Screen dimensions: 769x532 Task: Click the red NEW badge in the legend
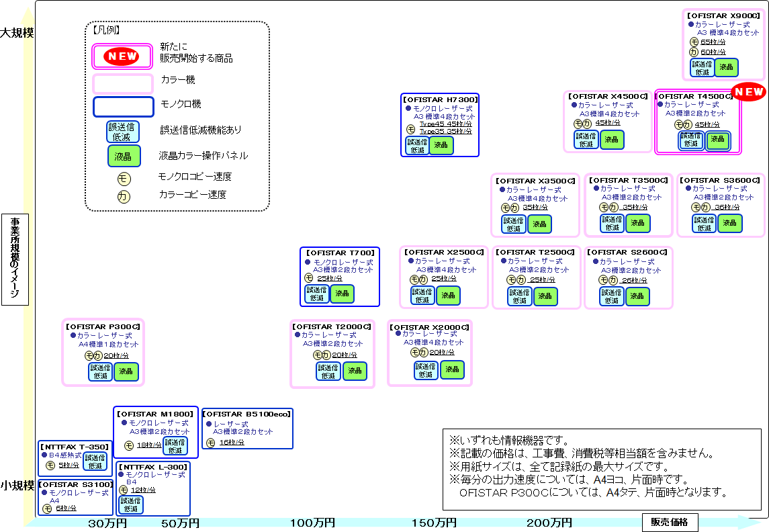point(122,56)
